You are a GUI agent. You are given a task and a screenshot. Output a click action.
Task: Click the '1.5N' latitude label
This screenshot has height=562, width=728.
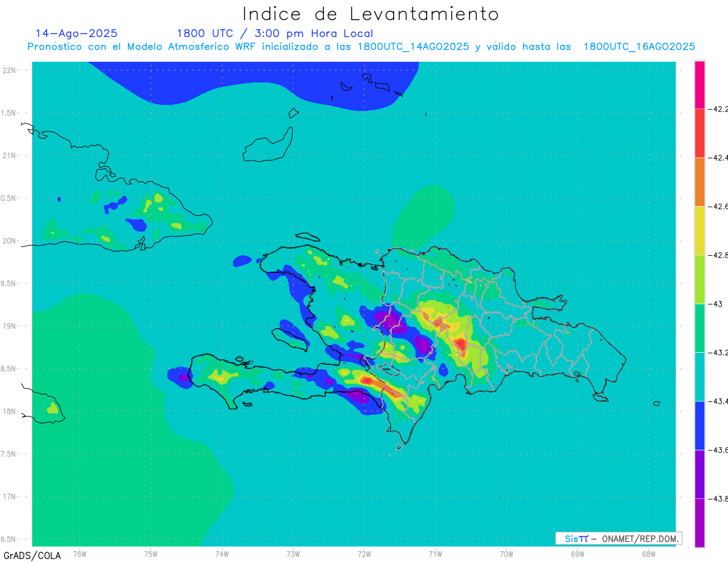point(9,113)
